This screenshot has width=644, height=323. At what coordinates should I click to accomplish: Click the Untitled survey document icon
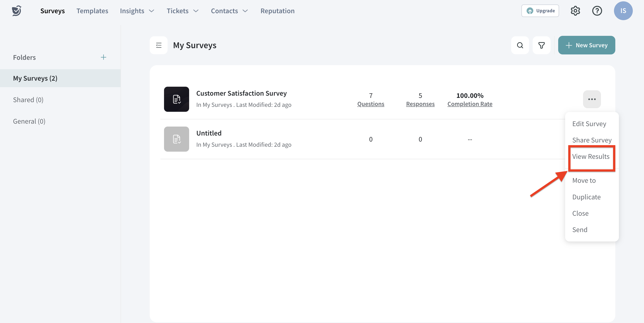click(177, 139)
